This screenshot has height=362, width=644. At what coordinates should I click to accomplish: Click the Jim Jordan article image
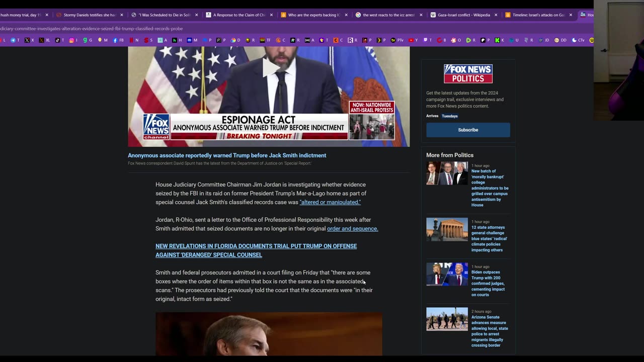coord(269,334)
